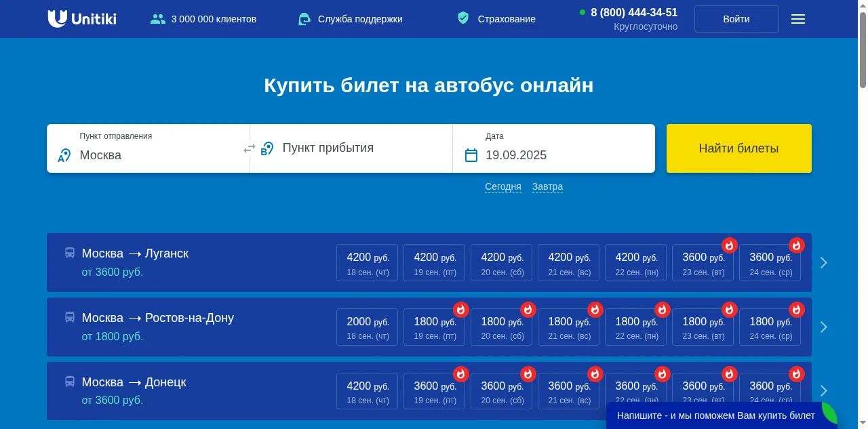The width and height of the screenshot is (868, 429).
Task: Select Ростов-на-Дону 18 сен. (чт) 2000 руб.
Action: pyautogui.click(x=368, y=327)
